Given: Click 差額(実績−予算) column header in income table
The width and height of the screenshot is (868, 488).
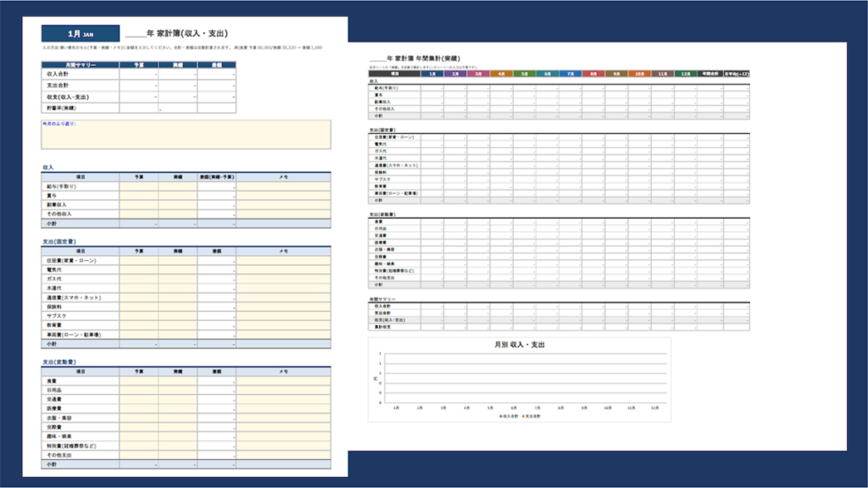Looking at the screenshot, I should coord(217,177).
